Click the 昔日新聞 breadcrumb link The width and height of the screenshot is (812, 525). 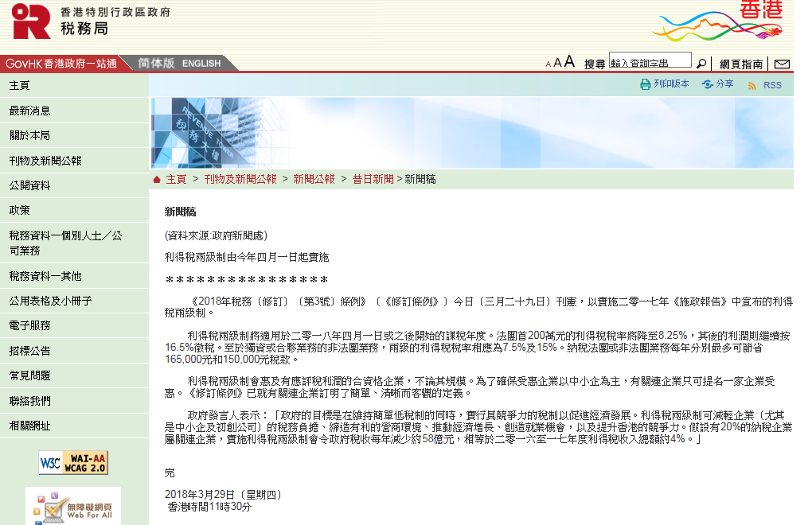point(373,180)
